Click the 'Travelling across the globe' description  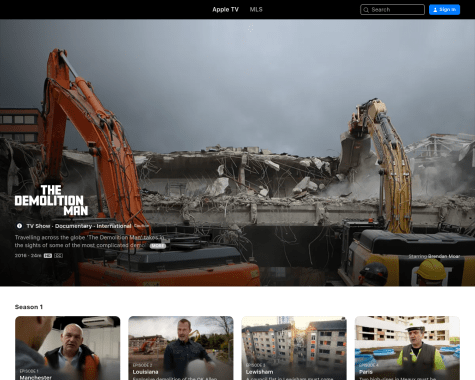pyautogui.click(x=89, y=241)
